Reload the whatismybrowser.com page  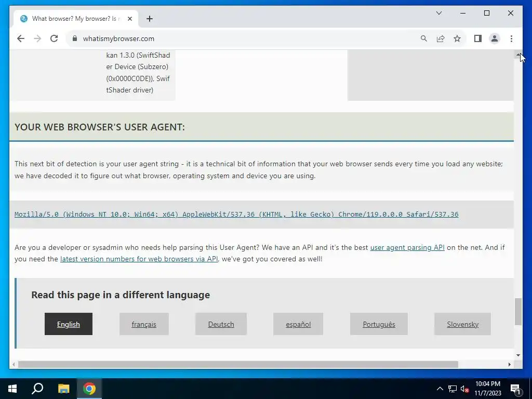pyautogui.click(x=54, y=38)
